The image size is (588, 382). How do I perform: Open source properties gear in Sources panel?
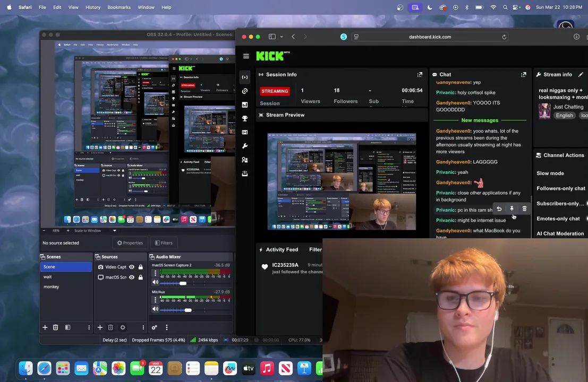(123, 327)
